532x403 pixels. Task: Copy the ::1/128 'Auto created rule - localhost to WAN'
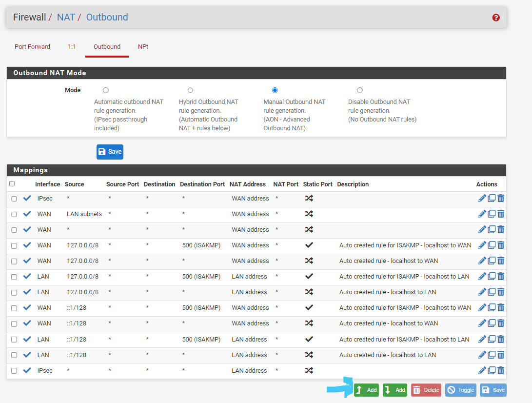tap(492, 323)
